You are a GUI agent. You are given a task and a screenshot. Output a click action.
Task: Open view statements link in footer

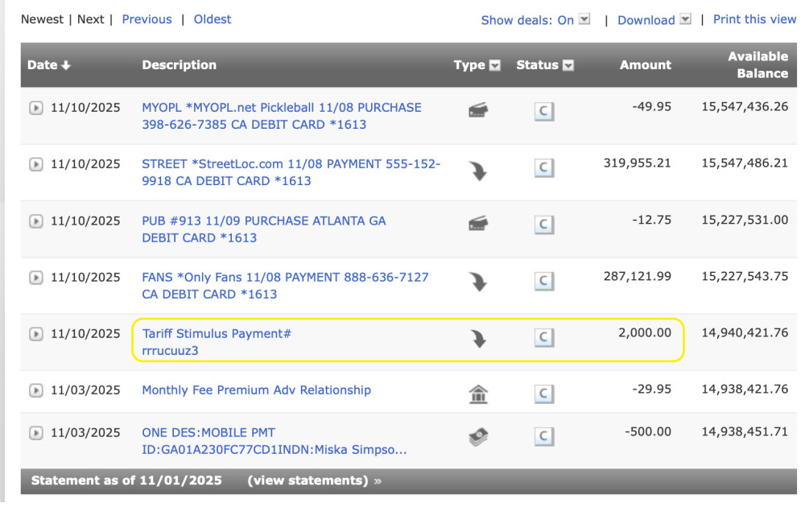coord(314,480)
